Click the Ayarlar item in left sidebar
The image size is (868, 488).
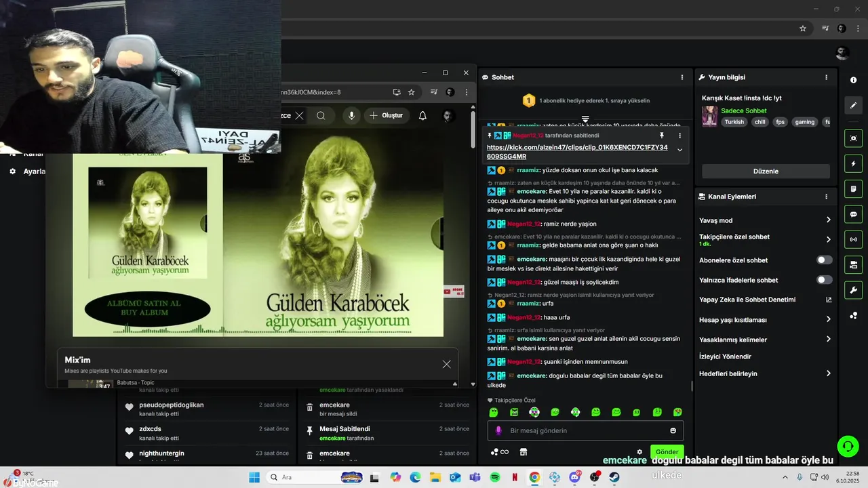point(27,171)
